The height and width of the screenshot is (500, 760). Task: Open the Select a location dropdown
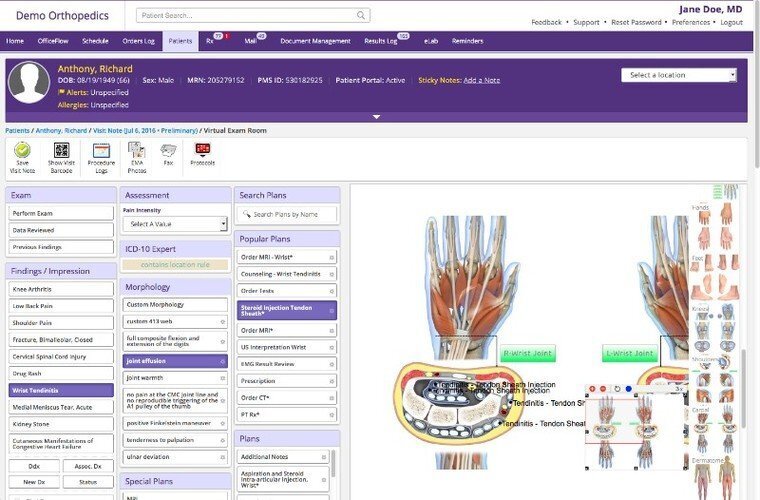pyautogui.click(x=678, y=75)
